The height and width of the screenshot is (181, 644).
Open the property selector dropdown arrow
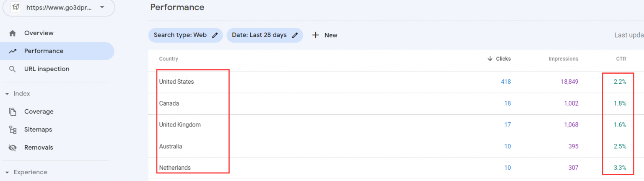click(x=102, y=7)
